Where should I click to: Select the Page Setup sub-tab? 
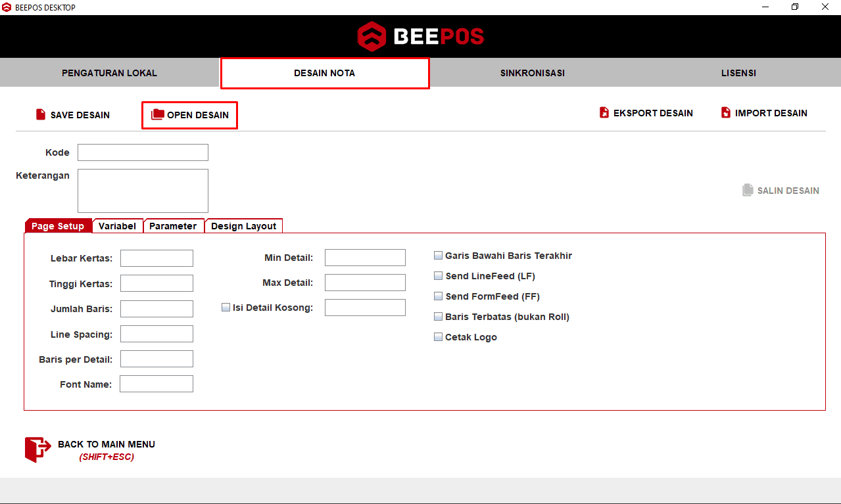click(x=58, y=225)
